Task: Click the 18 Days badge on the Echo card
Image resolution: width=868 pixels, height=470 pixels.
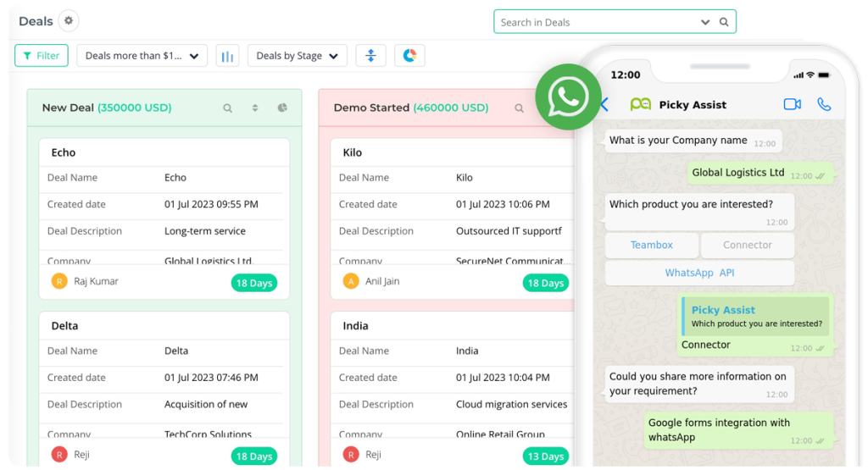Action: [x=254, y=283]
